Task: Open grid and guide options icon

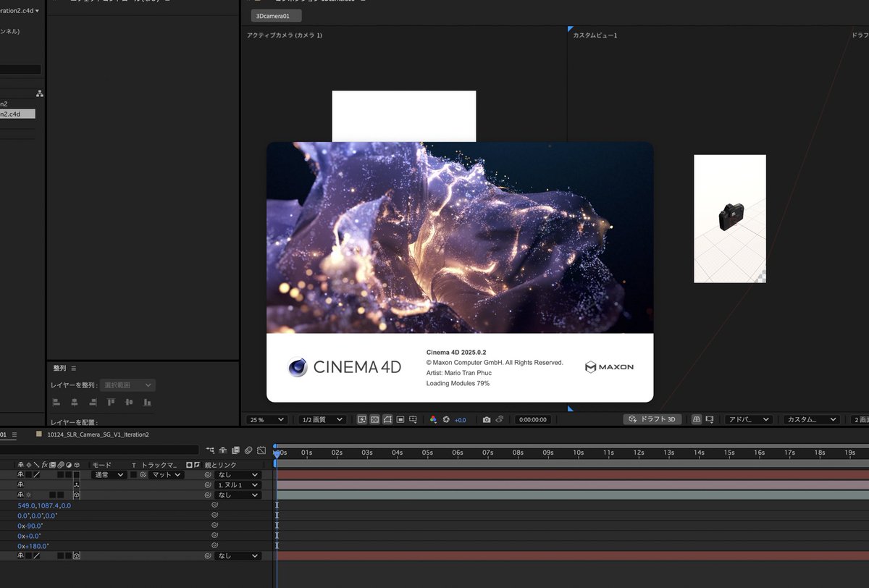Action: click(x=413, y=419)
